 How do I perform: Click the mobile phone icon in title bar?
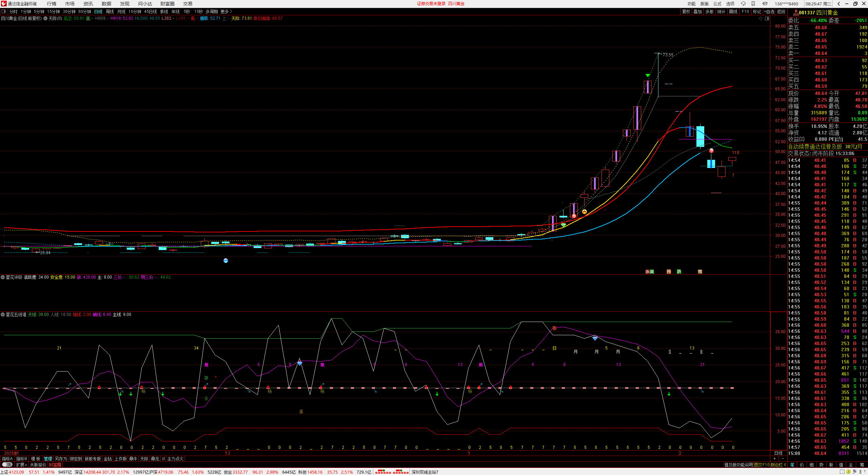pyautogui.click(x=753, y=4)
